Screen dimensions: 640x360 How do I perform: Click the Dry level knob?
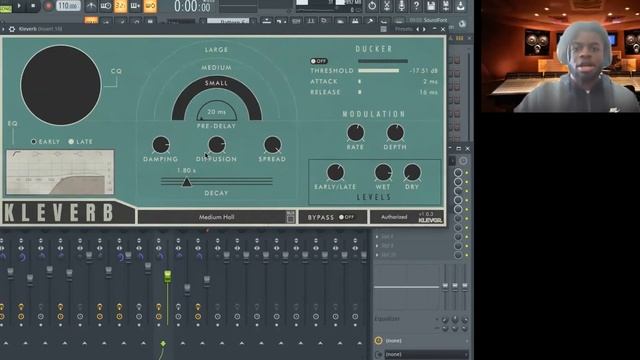tap(412, 173)
